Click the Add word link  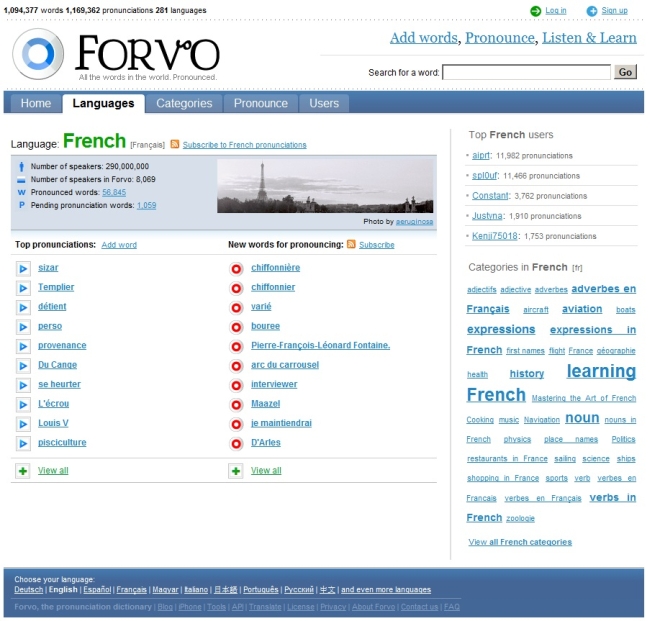[119, 245]
